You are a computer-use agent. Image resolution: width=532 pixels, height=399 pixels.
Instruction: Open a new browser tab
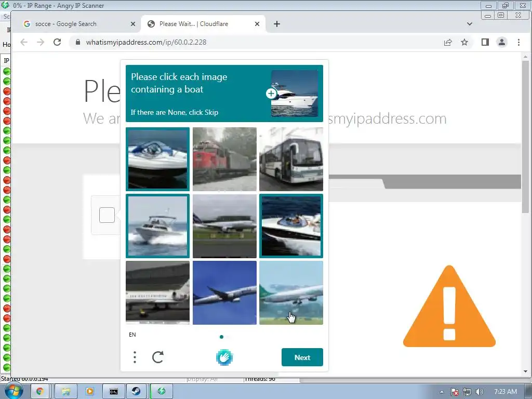coord(277,24)
